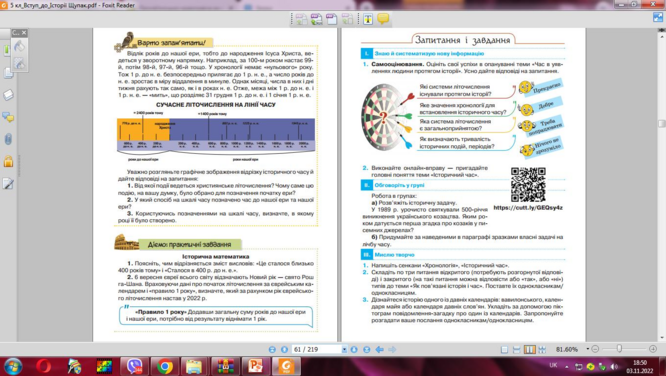This screenshot has width=666, height=376.
Task: Open Viber from the taskbar
Action: click(x=134, y=366)
